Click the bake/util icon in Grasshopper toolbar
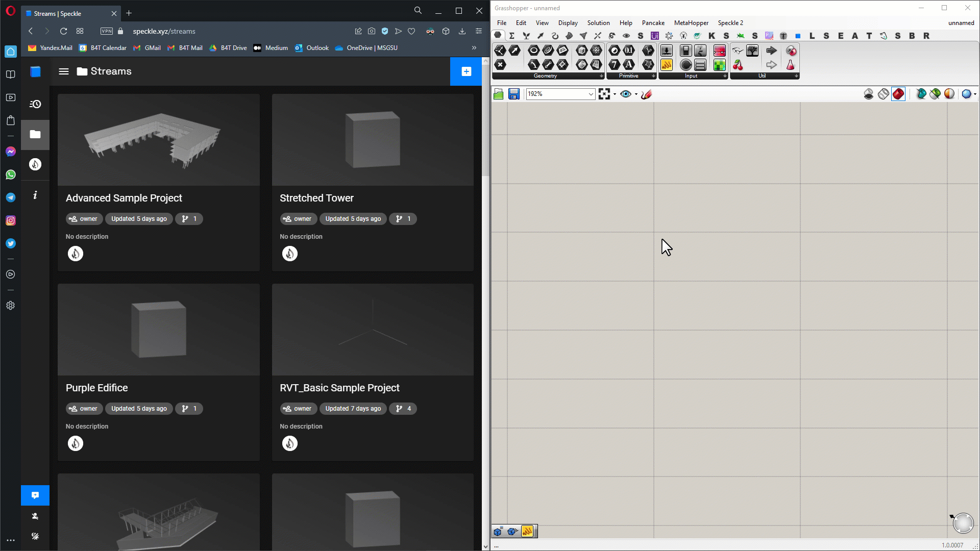This screenshot has height=551, width=980. click(738, 65)
